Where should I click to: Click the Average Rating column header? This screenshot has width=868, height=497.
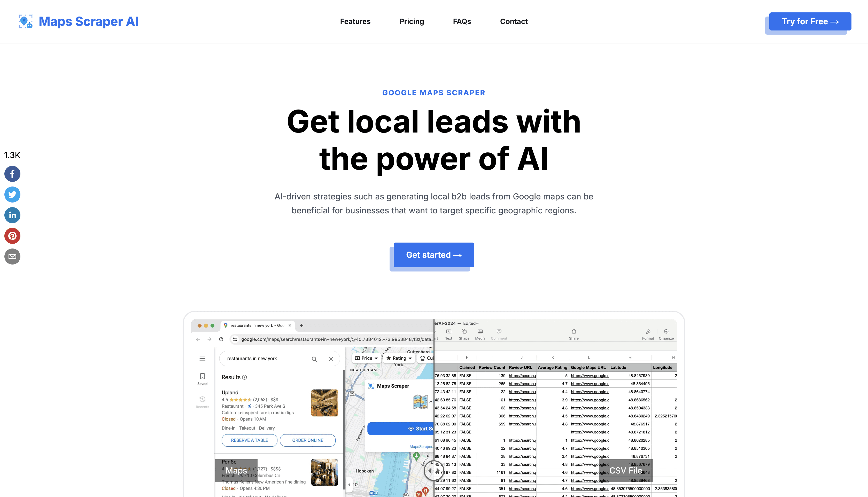(x=552, y=367)
